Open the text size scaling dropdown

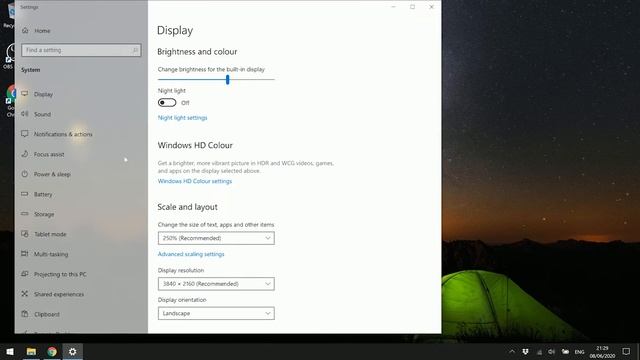(x=216, y=238)
